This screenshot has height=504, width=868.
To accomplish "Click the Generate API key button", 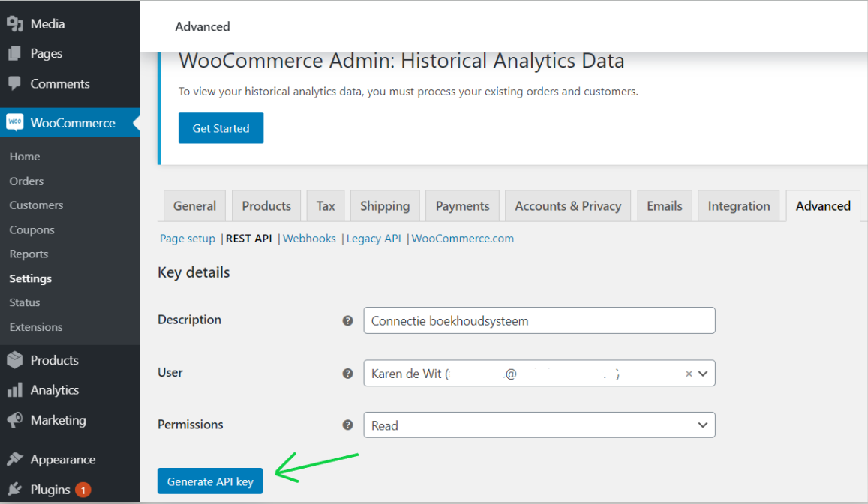I will click(x=210, y=481).
